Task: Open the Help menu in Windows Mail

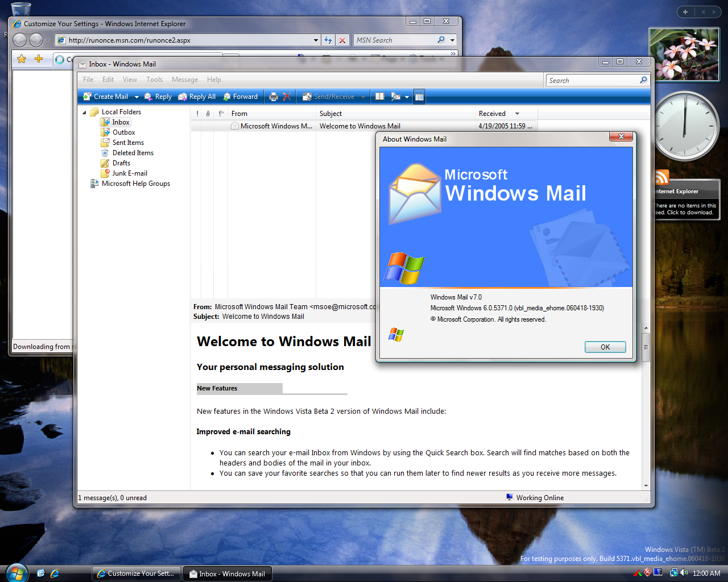Action: tap(214, 80)
